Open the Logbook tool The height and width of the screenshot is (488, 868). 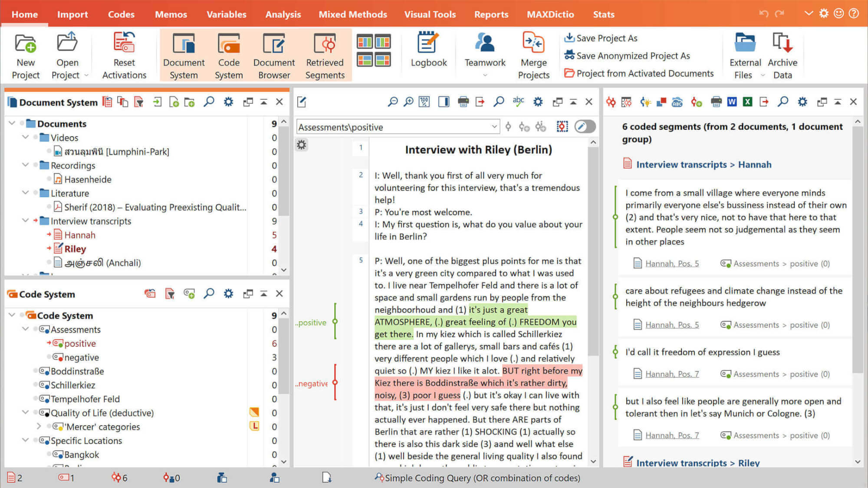pyautogui.click(x=428, y=54)
